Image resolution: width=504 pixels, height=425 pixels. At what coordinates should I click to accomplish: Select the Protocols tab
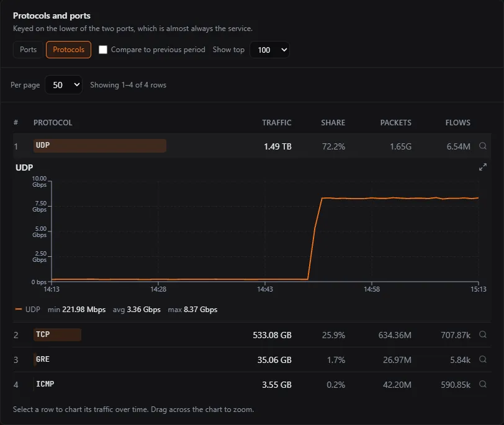pos(68,50)
